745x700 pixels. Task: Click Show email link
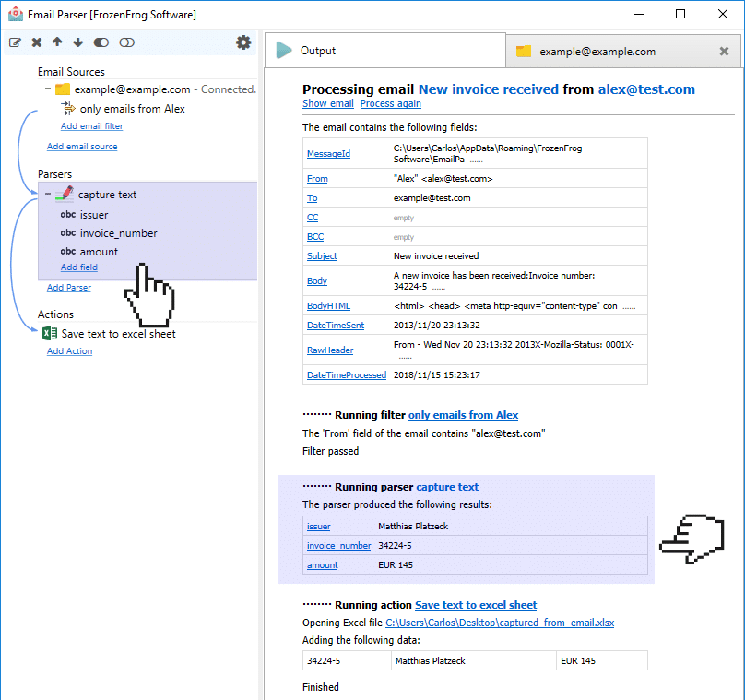coord(328,103)
